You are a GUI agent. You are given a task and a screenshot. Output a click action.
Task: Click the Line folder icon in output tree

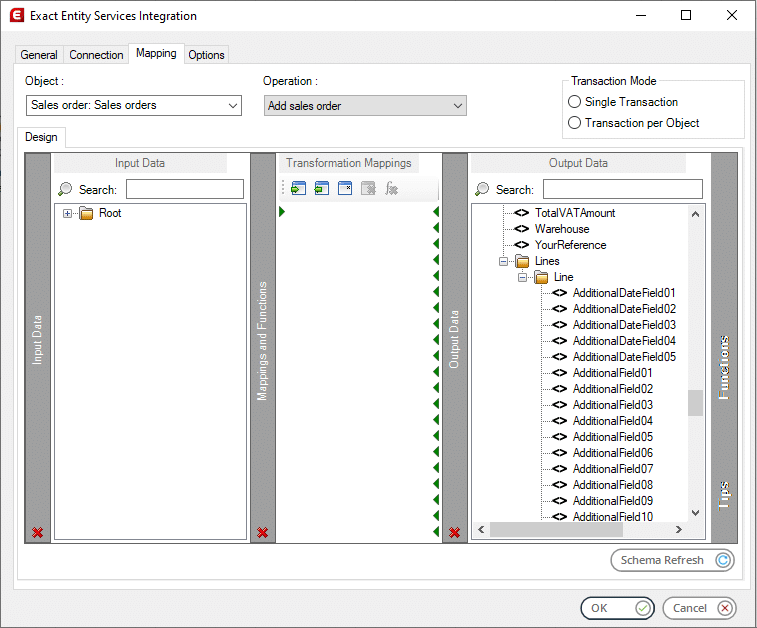pos(541,277)
